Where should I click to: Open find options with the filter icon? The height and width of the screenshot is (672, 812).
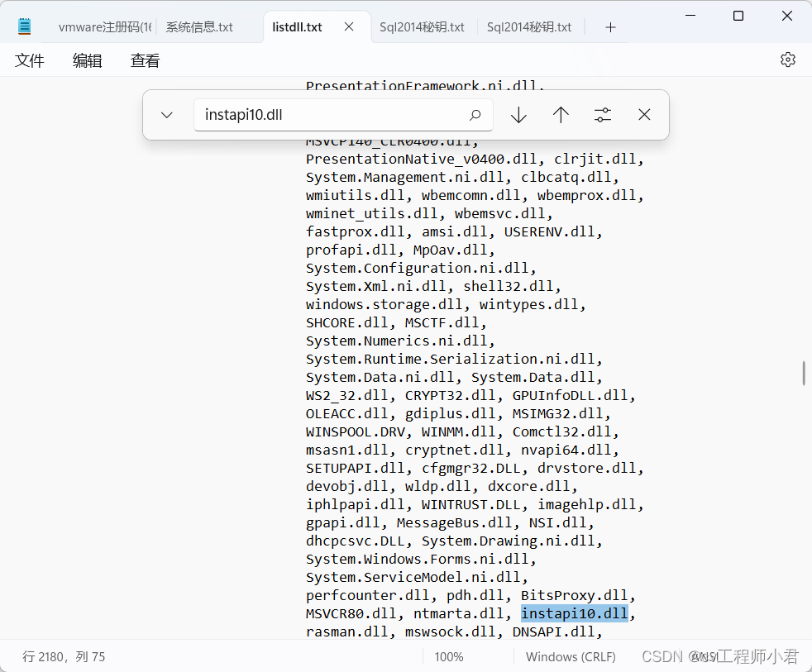click(x=602, y=115)
